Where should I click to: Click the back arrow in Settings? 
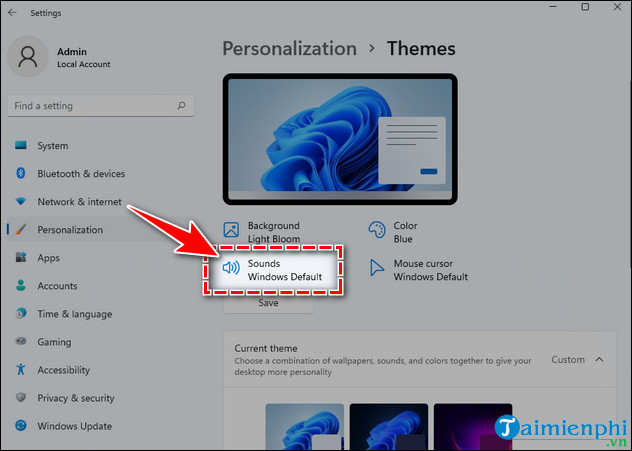click(12, 12)
